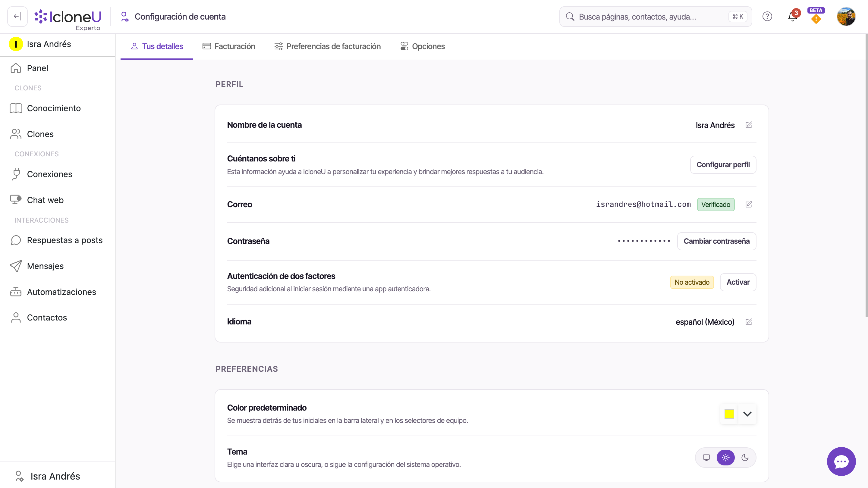868x488 pixels.
Task: Click the español (México) language value
Action: tap(705, 322)
